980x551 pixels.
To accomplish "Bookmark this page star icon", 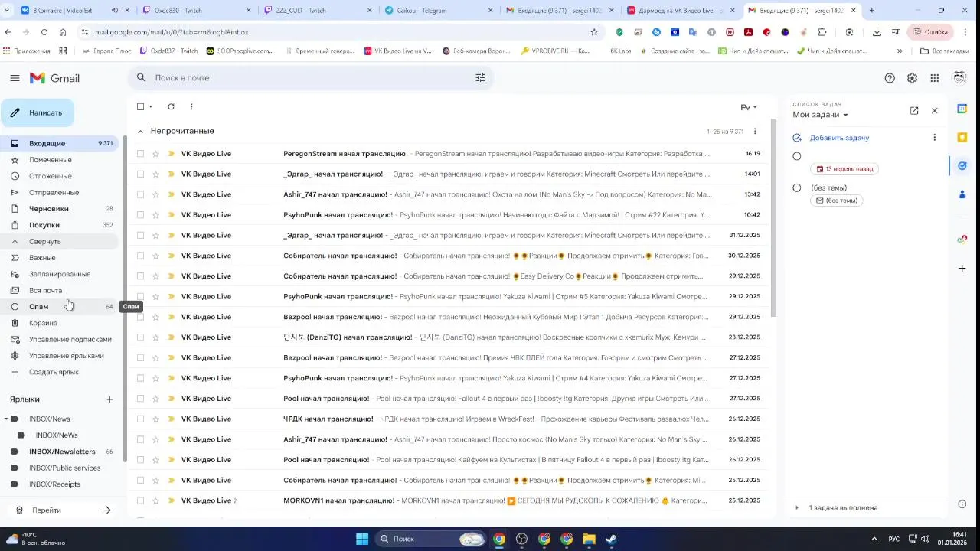I will (594, 32).
